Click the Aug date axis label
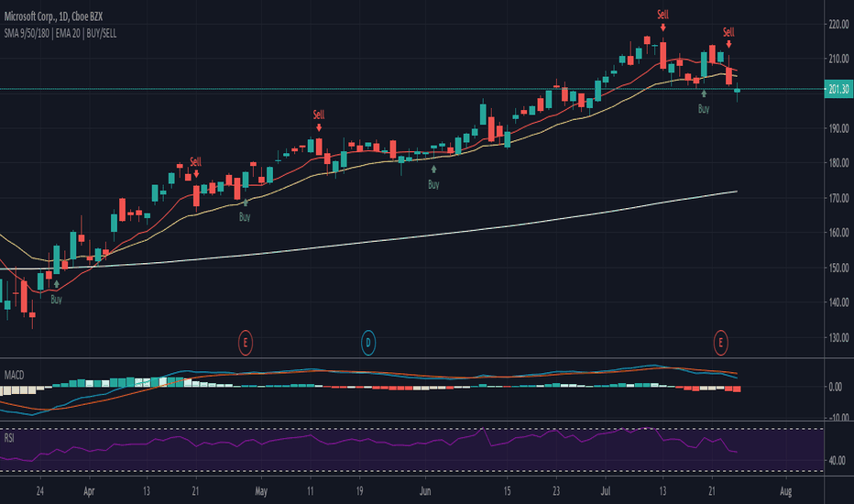Screen dimensions: 854x504 pyautogui.click(x=785, y=491)
